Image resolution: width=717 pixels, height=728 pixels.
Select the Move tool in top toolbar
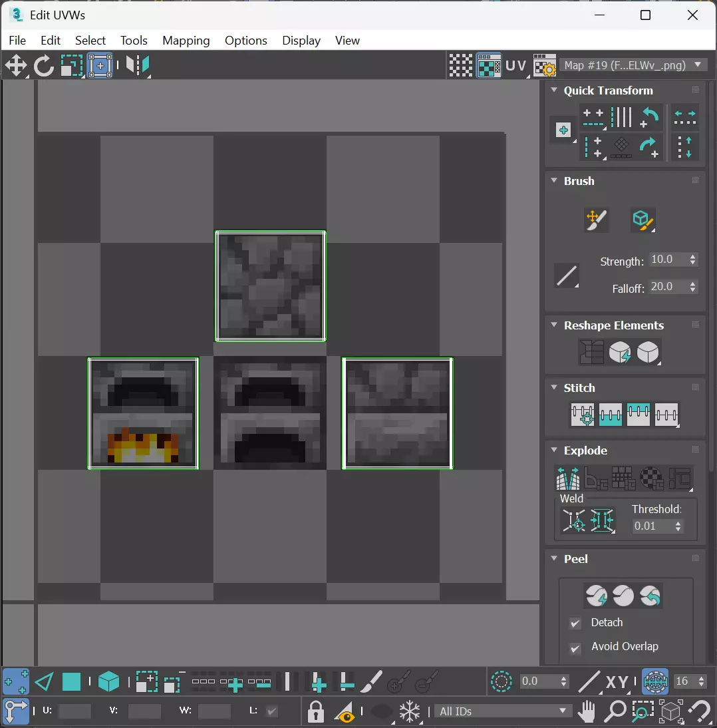point(16,65)
